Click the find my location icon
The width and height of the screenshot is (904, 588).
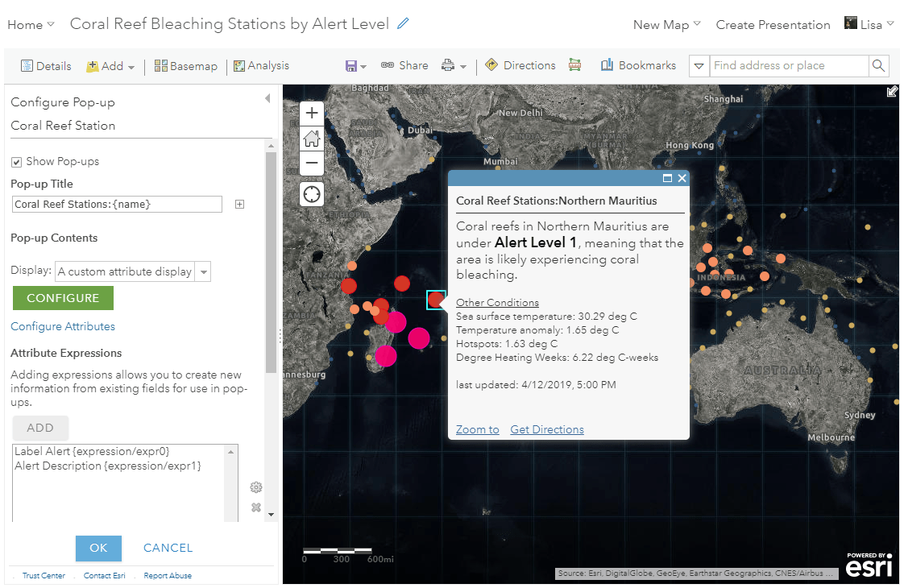[312, 194]
